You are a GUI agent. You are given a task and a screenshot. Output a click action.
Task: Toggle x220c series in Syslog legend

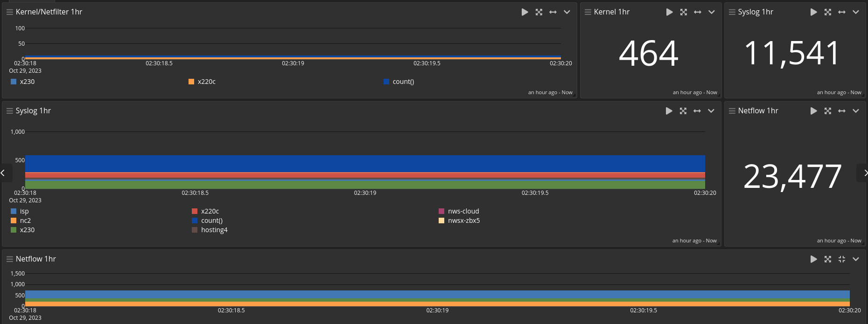click(x=205, y=211)
